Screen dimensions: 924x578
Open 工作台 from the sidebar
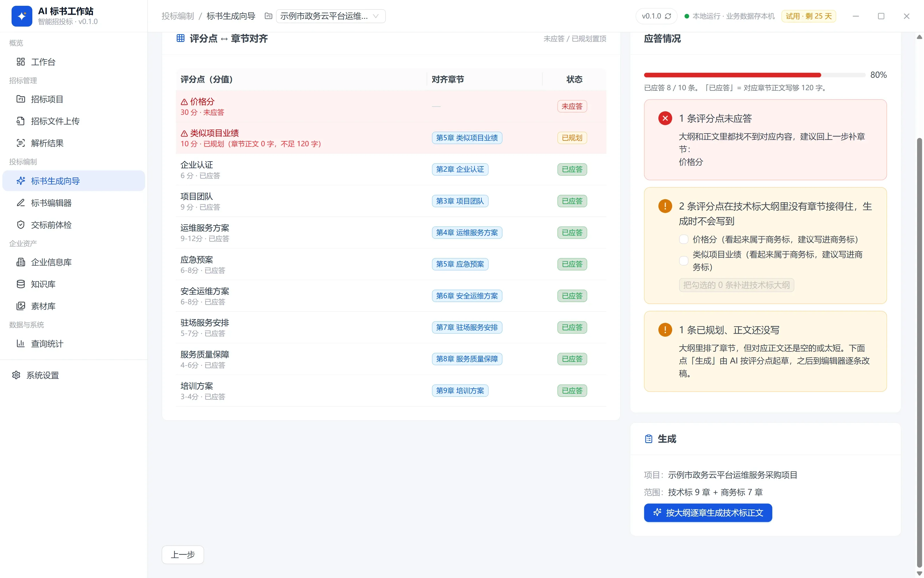74,62
